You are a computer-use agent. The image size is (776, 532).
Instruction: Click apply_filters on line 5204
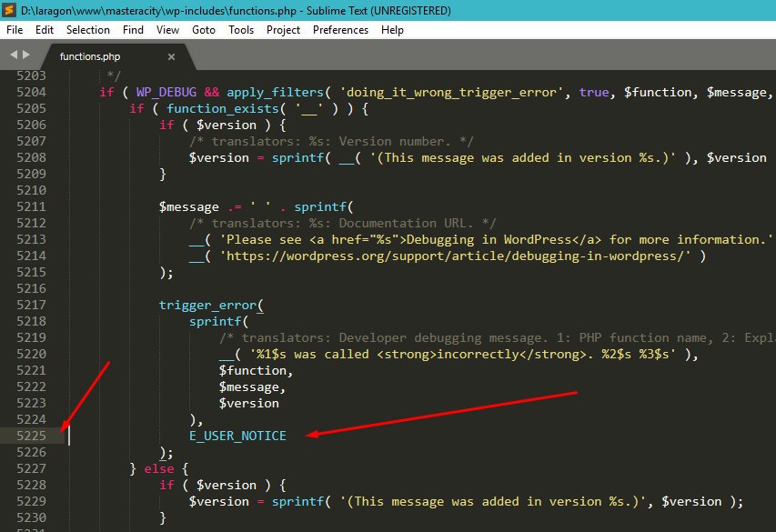(275, 92)
